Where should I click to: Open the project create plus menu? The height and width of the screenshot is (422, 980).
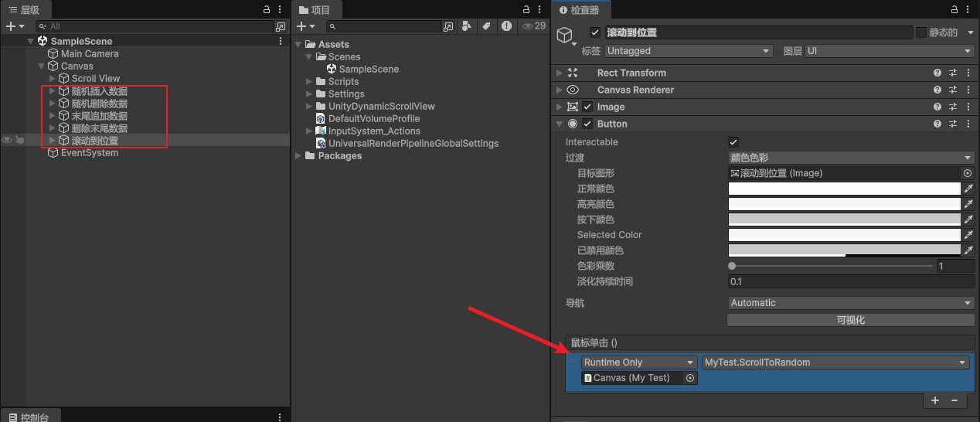[x=307, y=26]
